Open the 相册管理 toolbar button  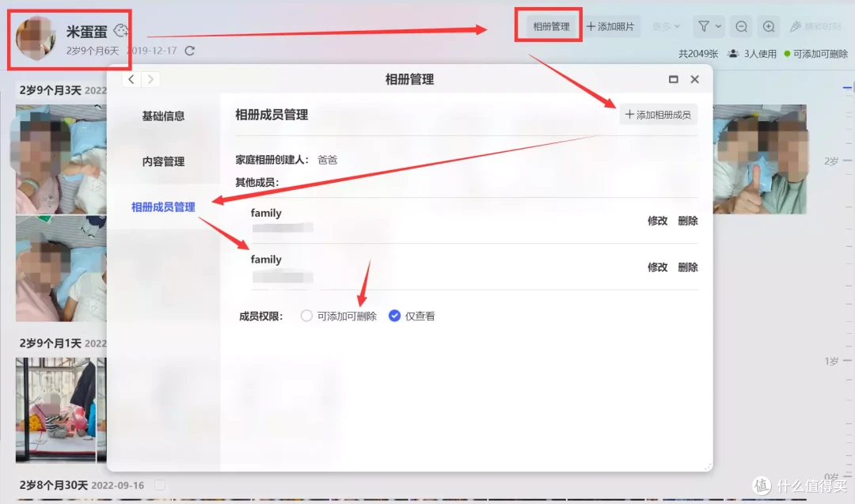point(551,26)
